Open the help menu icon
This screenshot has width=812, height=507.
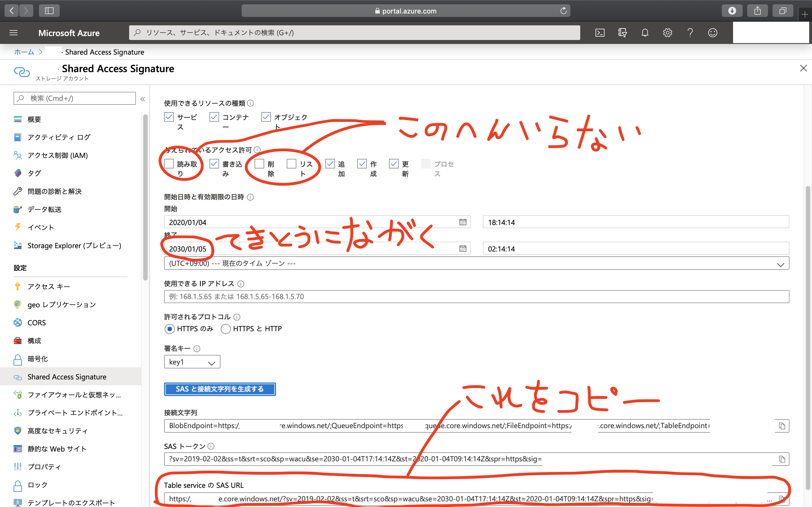(x=690, y=32)
